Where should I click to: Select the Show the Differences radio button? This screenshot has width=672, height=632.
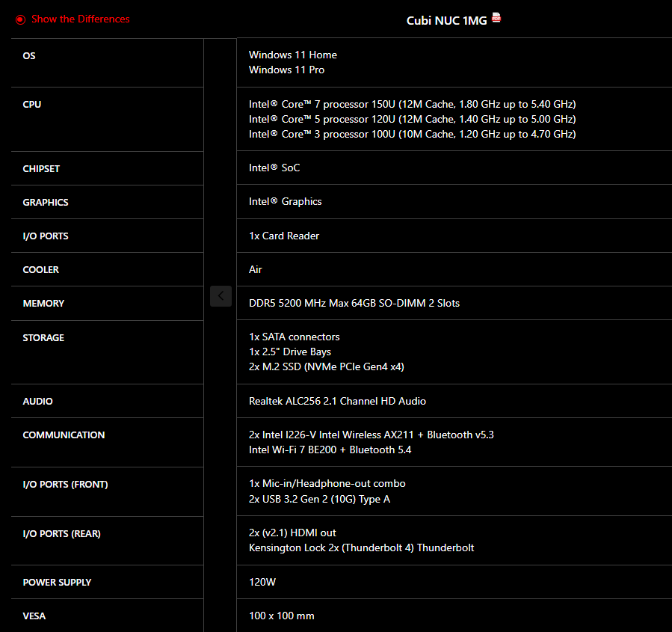[21, 19]
